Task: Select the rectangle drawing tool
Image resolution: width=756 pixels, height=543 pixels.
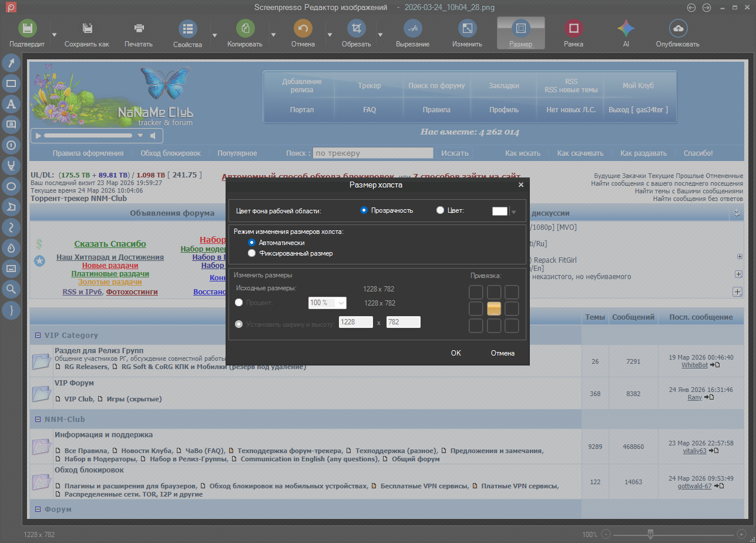Action: [11, 83]
